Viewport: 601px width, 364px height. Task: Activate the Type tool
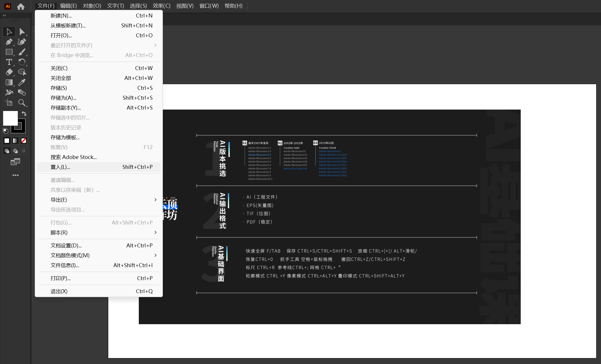(9, 62)
